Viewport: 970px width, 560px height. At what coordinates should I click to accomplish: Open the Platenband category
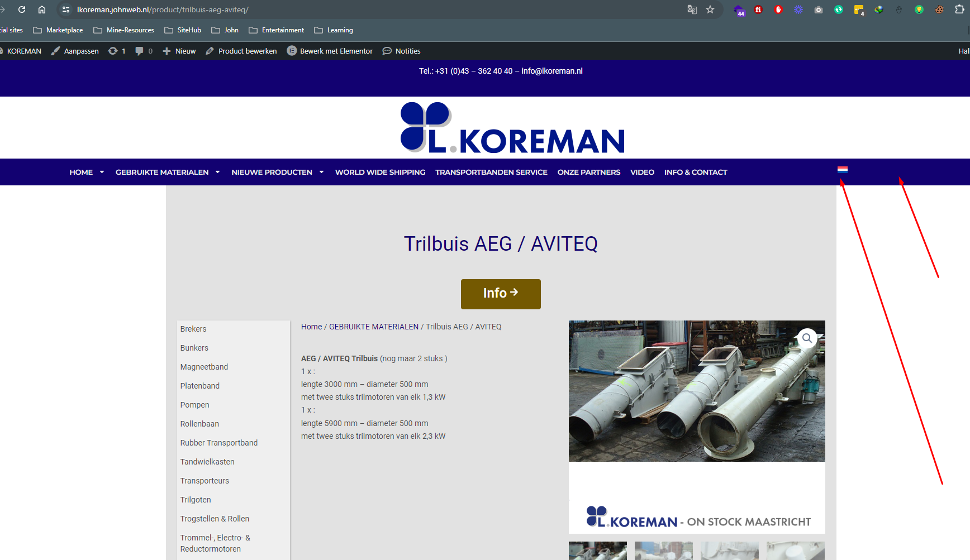tap(199, 386)
